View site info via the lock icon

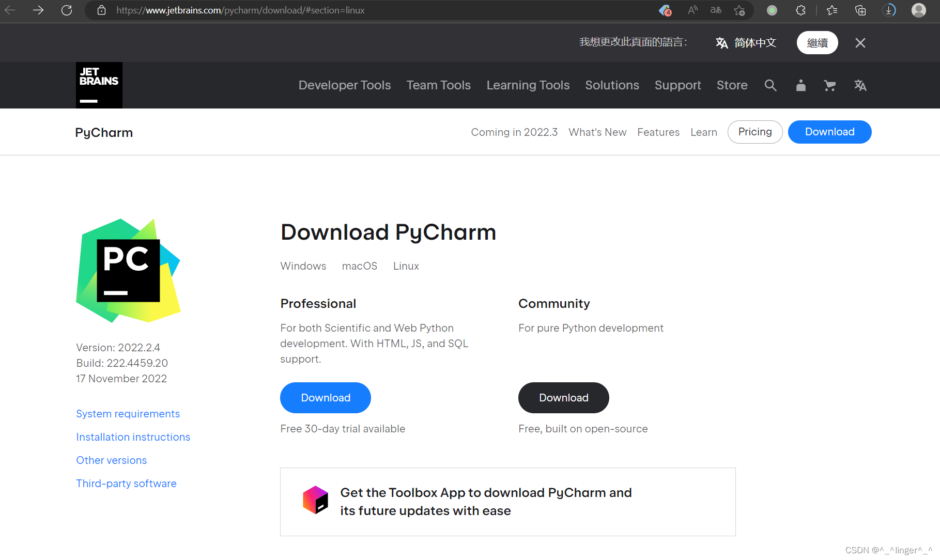coord(102,10)
